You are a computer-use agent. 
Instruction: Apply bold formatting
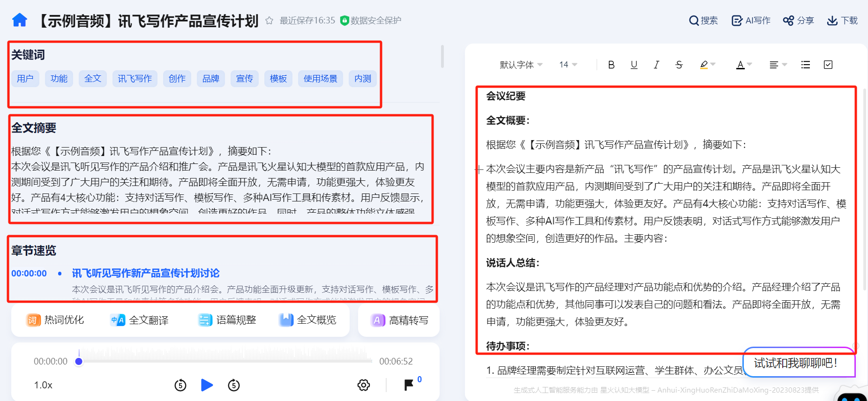pos(611,65)
